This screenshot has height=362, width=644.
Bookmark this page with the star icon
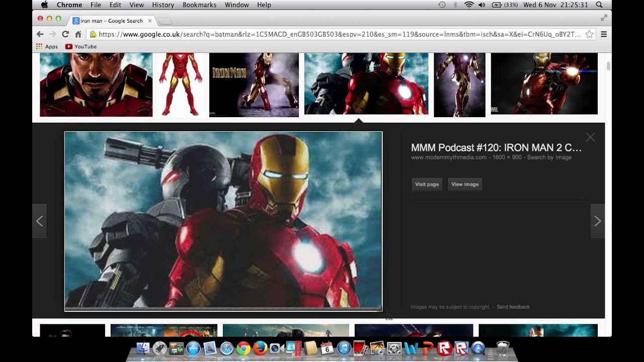coord(589,34)
